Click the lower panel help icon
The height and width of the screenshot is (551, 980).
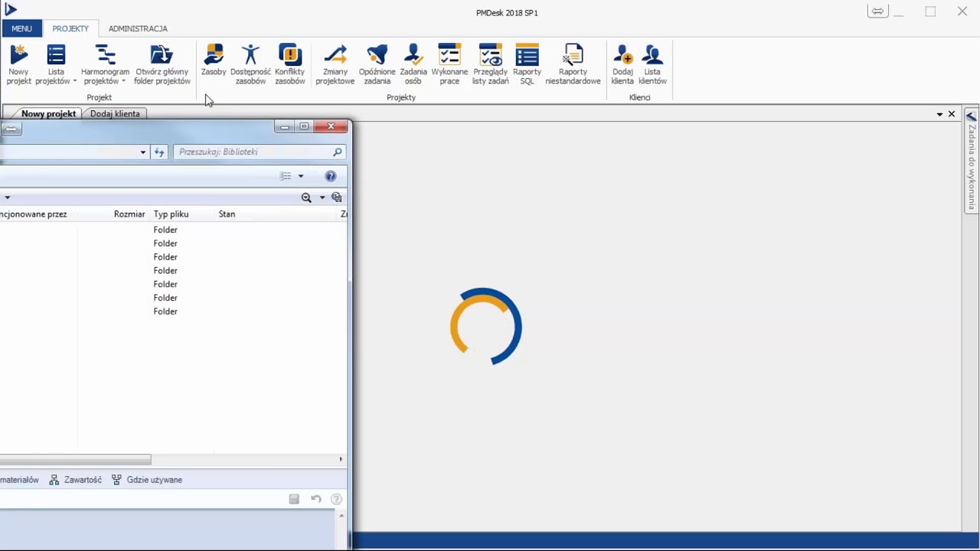pos(336,499)
